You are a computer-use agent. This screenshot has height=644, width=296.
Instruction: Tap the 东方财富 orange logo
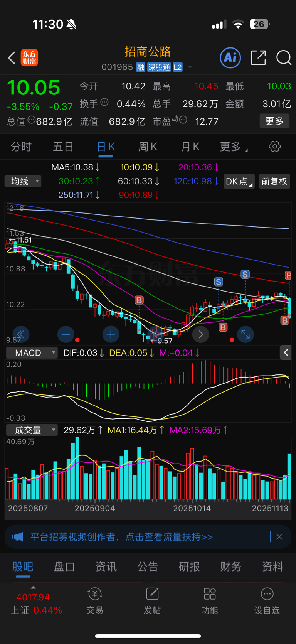[x=29, y=58]
